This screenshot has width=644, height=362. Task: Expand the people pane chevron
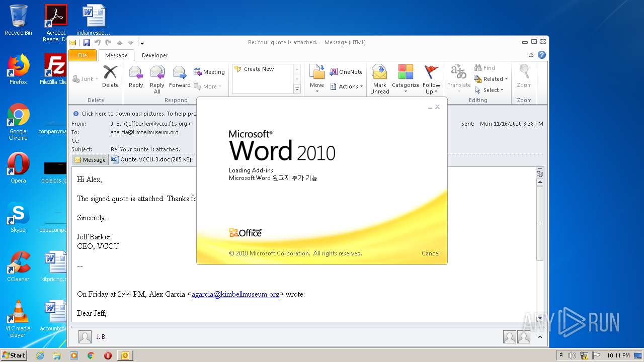tap(540, 337)
